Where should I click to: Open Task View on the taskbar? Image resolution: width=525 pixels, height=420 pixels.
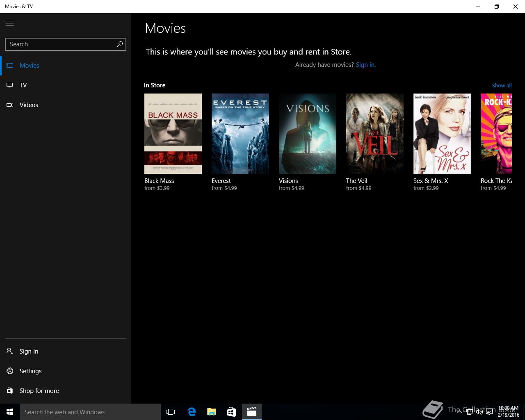[x=171, y=412]
